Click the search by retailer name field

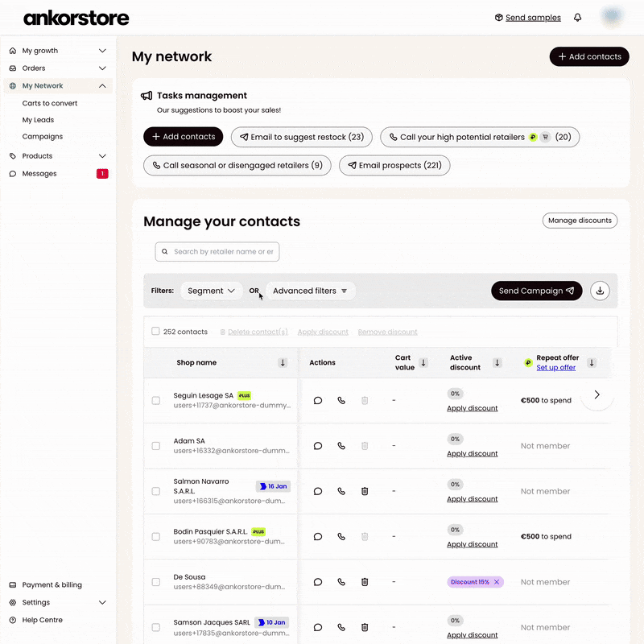click(222, 252)
